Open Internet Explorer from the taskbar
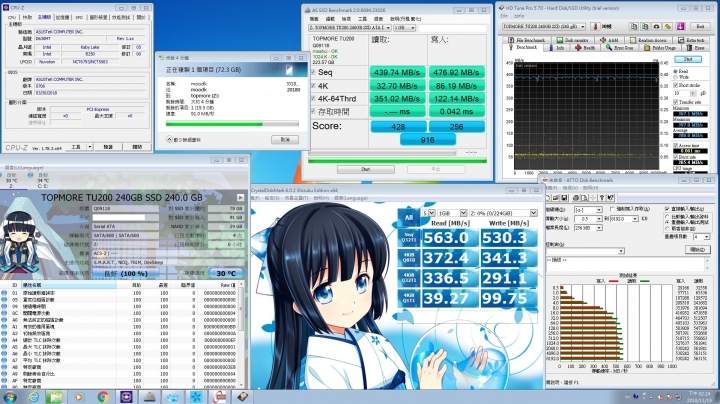 tap(33, 397)
